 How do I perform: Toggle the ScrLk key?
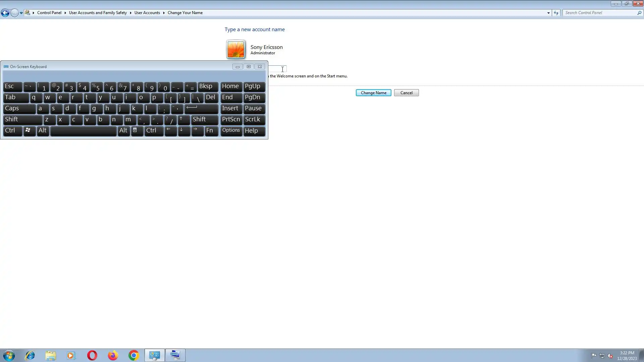point(254,120)
